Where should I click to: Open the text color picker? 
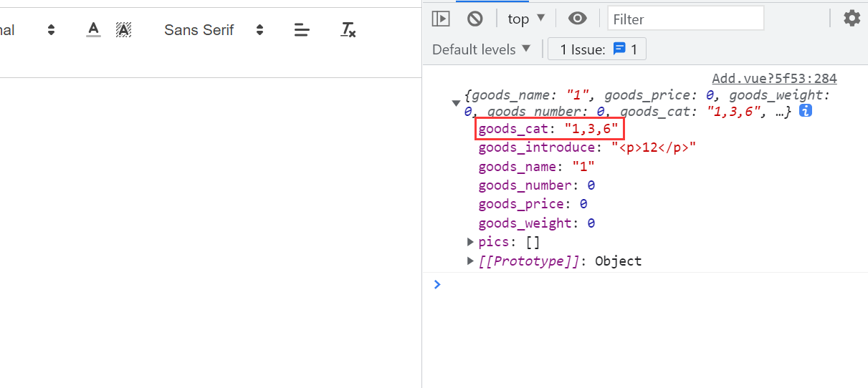93,29
